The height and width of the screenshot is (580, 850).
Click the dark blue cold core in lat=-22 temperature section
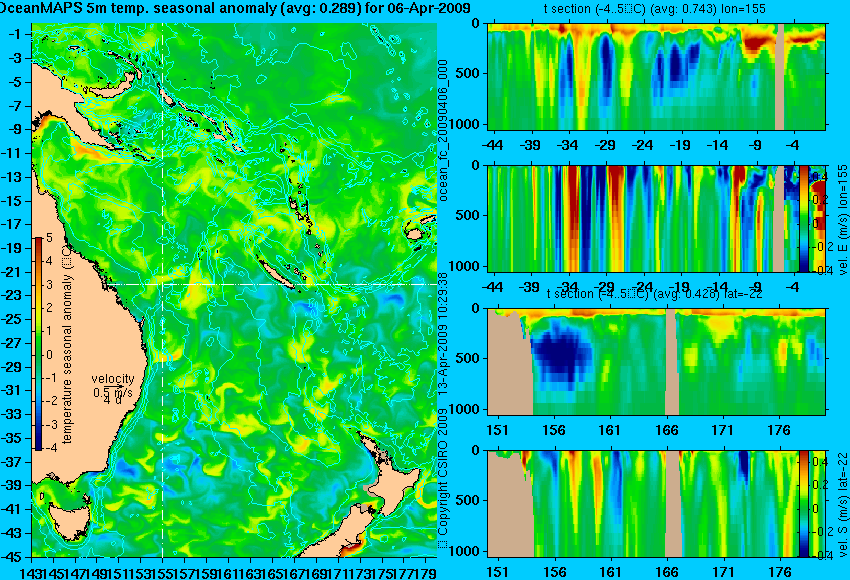pyautogui.click(x=561, y=353)
